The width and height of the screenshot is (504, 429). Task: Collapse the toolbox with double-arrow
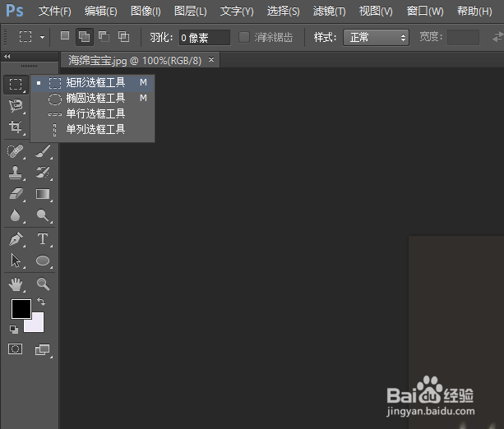point(7,57)
